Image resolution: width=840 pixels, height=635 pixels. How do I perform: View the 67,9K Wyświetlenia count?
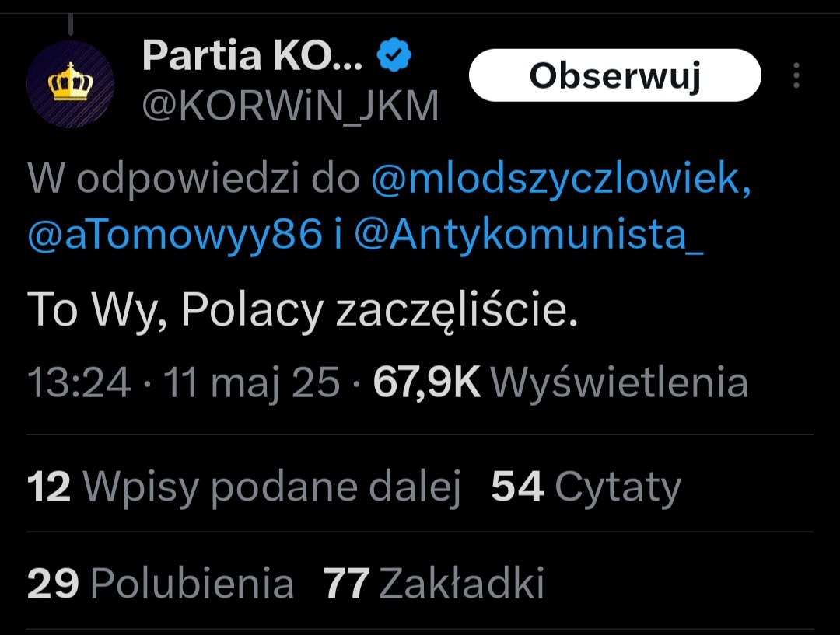[560, 382]
